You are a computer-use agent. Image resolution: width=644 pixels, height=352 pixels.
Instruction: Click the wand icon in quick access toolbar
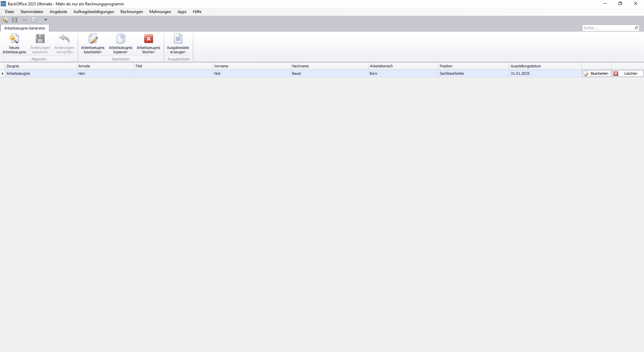[x=5, y=20]
